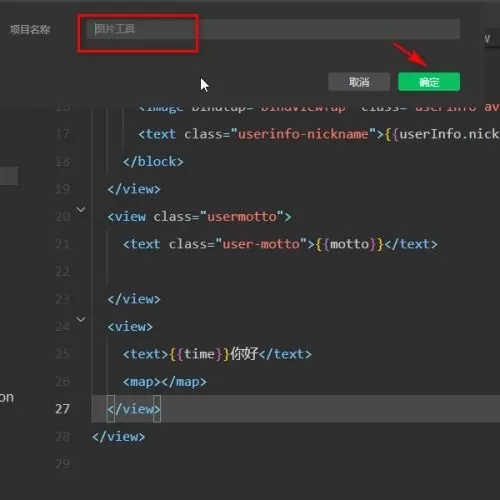The height and width of the screenshot is (500, 500).
Task: Collapse the view block at line 24
Action: (81, 319)
